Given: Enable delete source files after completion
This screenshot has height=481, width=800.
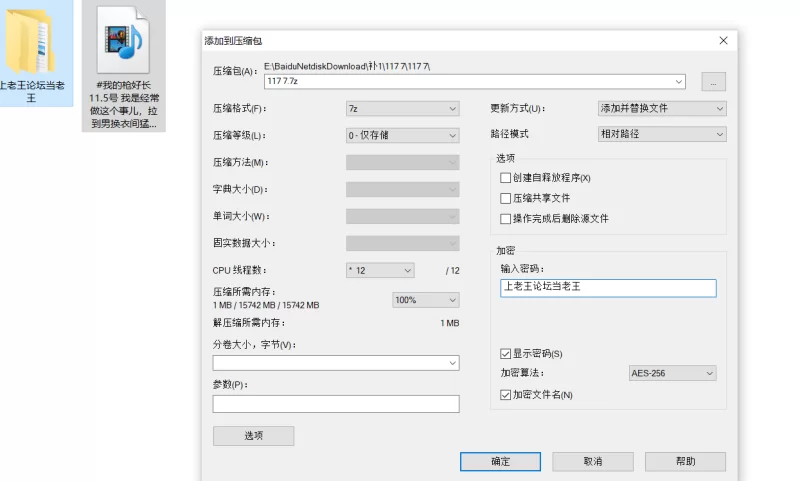Looking at the screenshot, I should pos(505,218).
